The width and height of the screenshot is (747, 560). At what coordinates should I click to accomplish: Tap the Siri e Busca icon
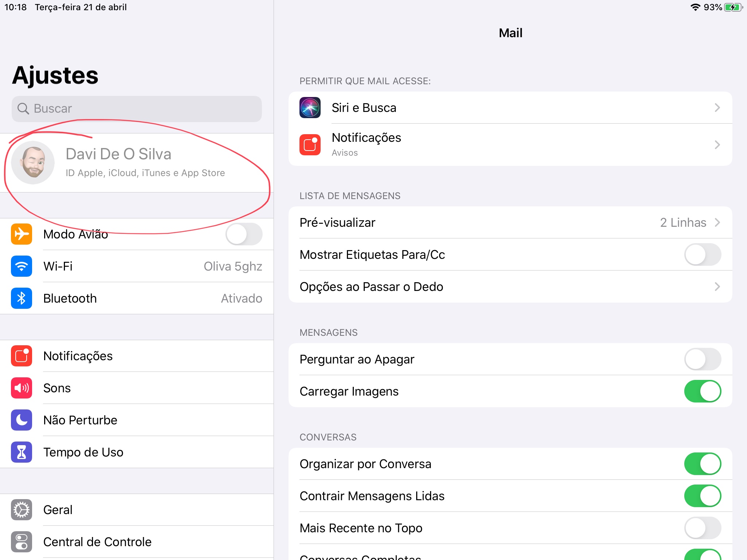pyautogui.click(x=310, y=108)
